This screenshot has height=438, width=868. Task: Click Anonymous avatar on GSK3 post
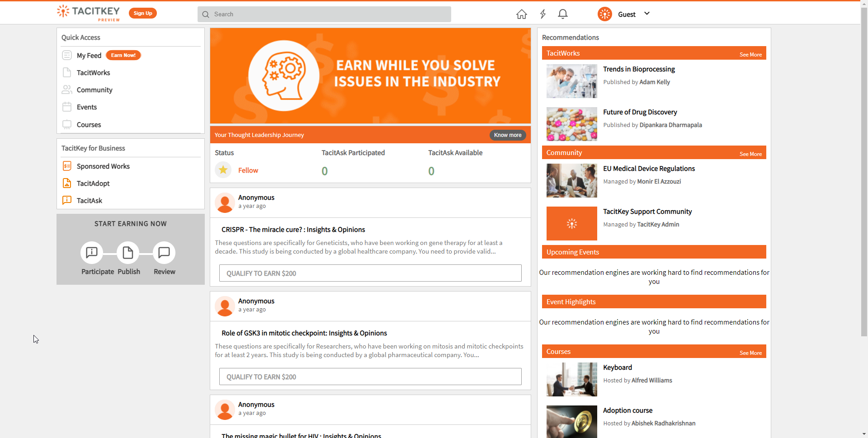tap(225, 306)
